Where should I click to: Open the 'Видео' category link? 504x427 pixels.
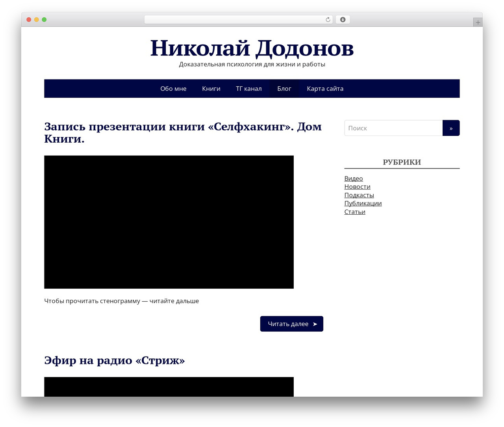pos(354,178)
